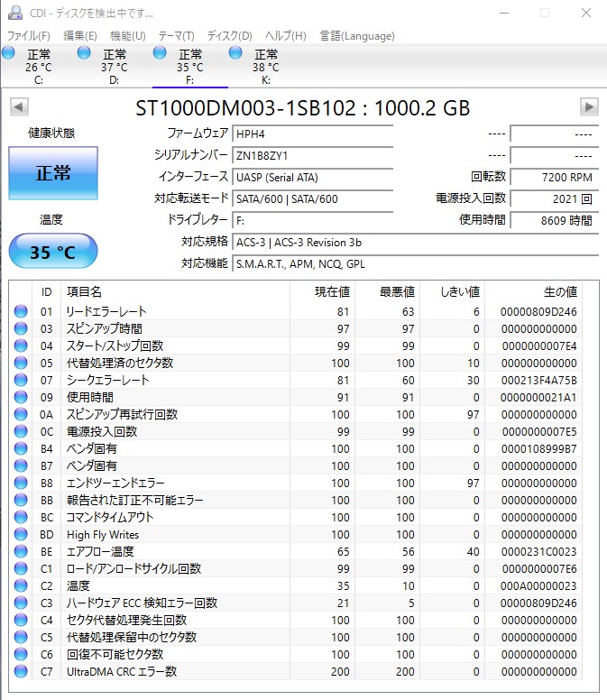Click status circle of attribute C6 回復不可能セクタ数
Viewport: 607px width, 700px height.
pyautogui.click(x=21, y=654)
